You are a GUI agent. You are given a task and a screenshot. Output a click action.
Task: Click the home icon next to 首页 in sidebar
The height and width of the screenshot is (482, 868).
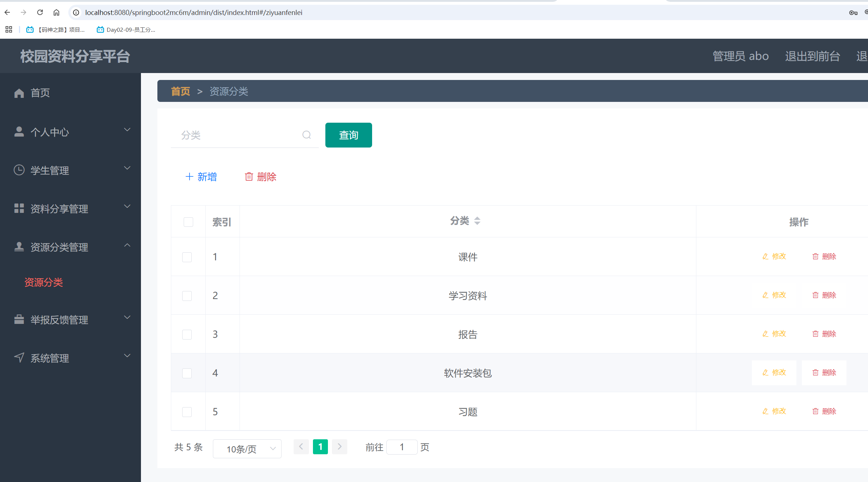[x=19, y=93]
